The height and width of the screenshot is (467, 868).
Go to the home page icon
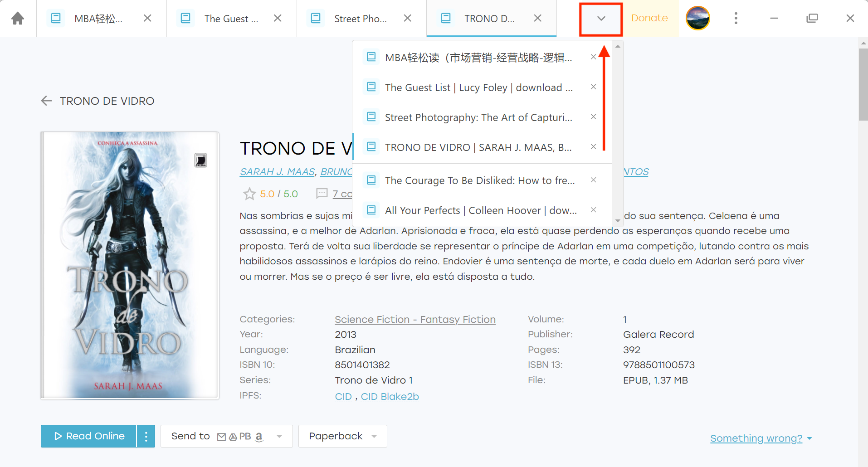pyautogui.click(x=18, y=18)
